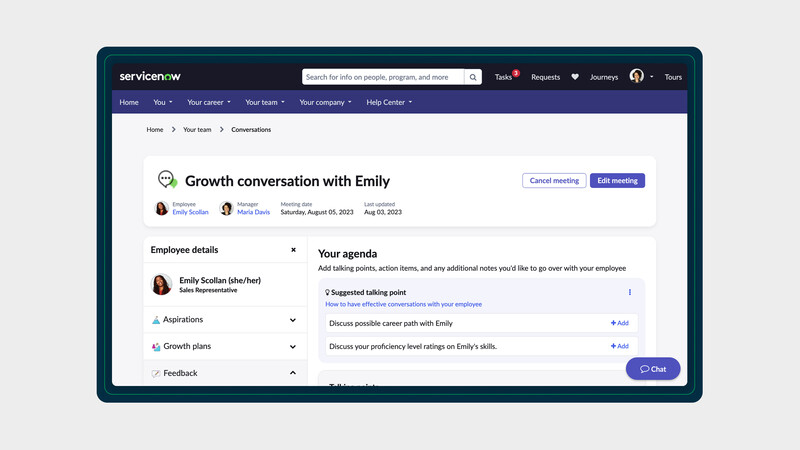Image resolution: width=800 pixels, height=450 pixels.
Task: Open the Your team navigation menu
Action: [265, 102]
